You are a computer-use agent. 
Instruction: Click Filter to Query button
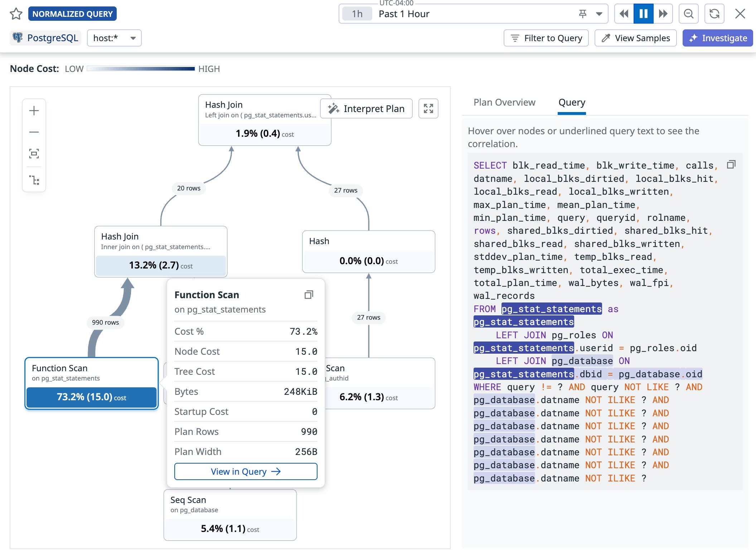pos(546,38)
